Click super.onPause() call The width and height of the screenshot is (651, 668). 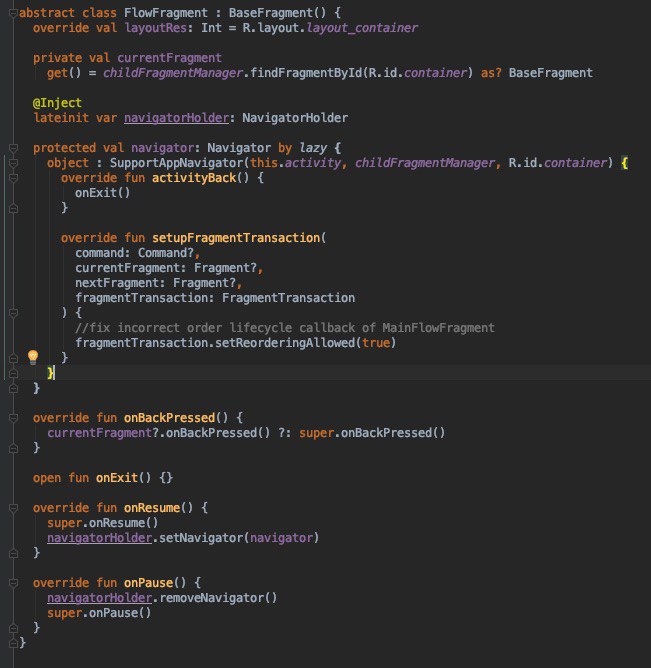(x=99, y=613)
